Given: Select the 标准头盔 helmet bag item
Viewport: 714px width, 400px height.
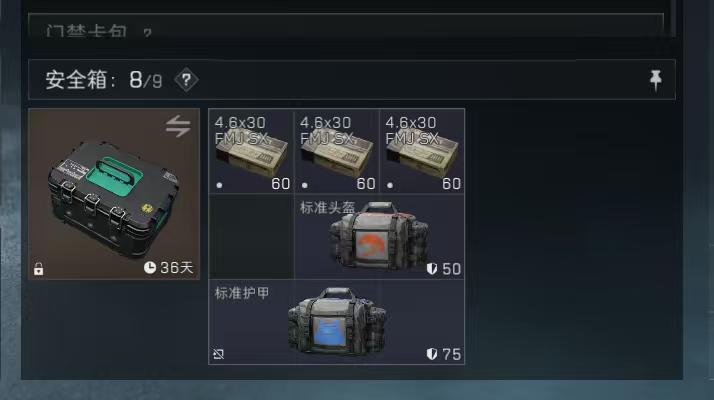Looking at the screenshot, I should click(379, 236).
